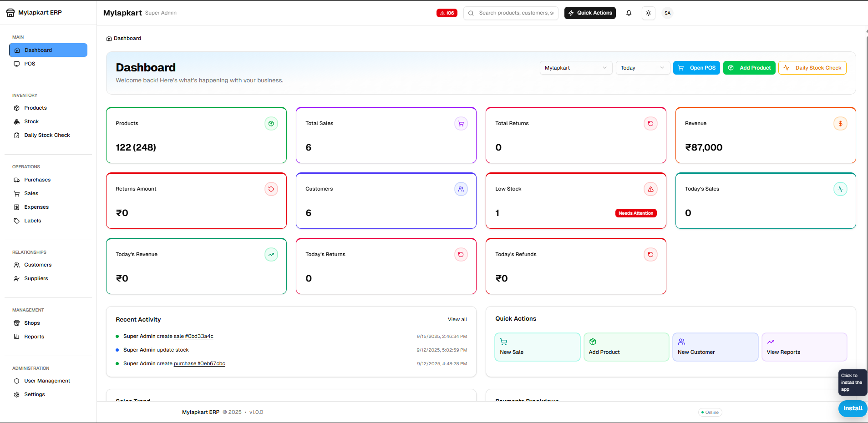Open the Mylapkart shop dropdown

coord(576,68)
